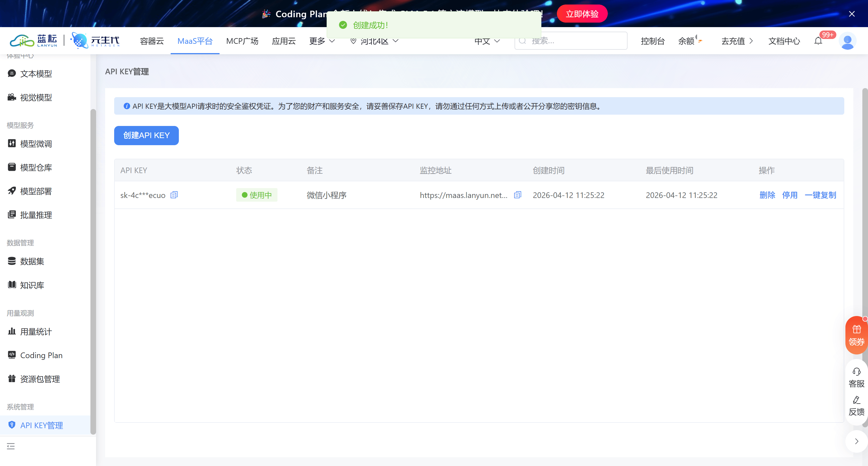Open 客服 customer service headset
This screenshot has width=868, height=466.
pos(856,372)
